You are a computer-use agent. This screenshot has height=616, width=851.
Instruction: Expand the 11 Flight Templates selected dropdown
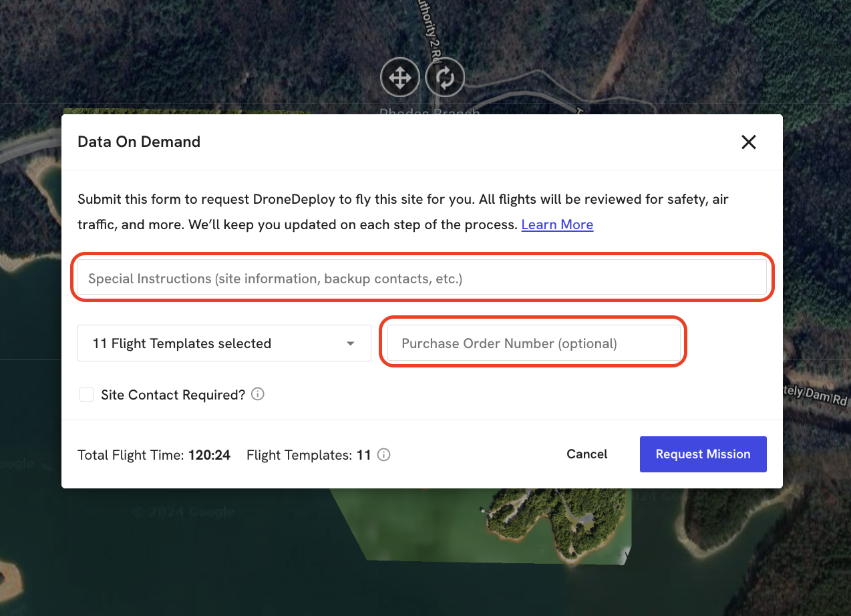(224, 343)
